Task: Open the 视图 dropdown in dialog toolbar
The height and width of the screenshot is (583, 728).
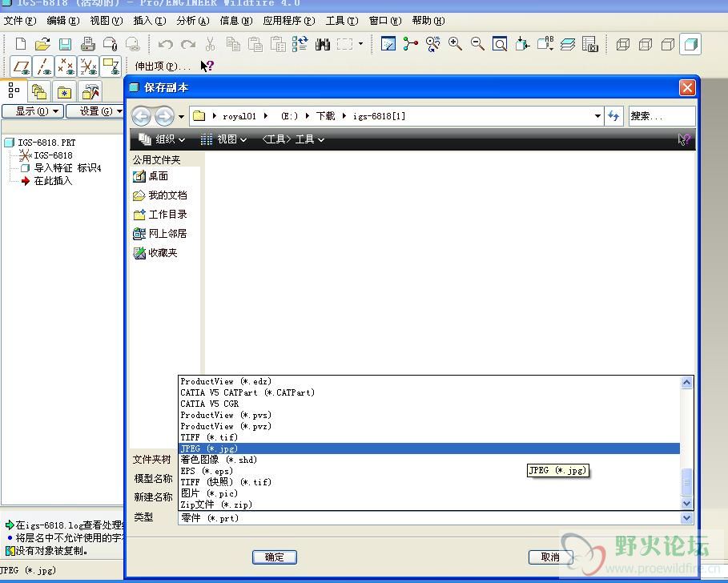Action: [223, 139]
